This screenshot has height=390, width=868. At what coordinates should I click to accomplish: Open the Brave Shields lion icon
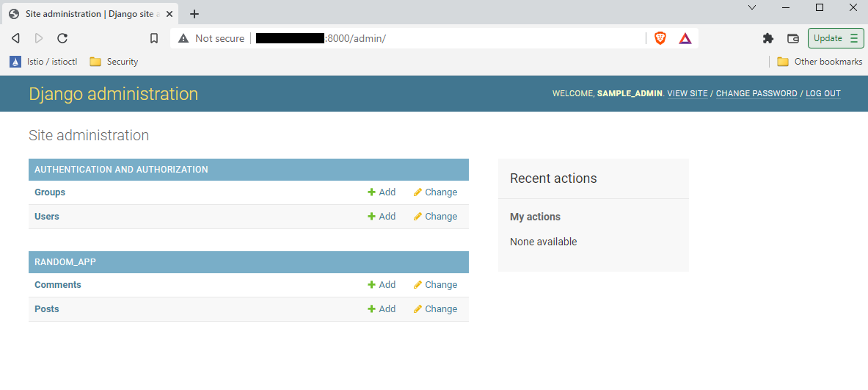click(660, 38)
